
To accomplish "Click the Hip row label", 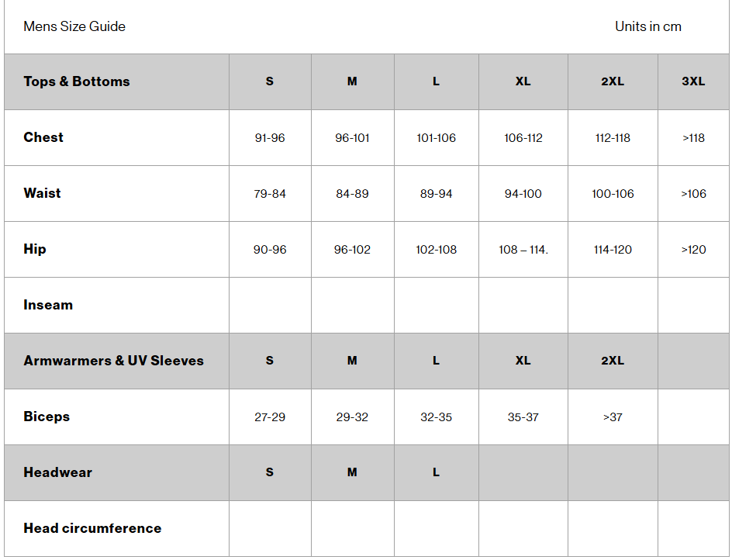I will [x=35, y=249].
